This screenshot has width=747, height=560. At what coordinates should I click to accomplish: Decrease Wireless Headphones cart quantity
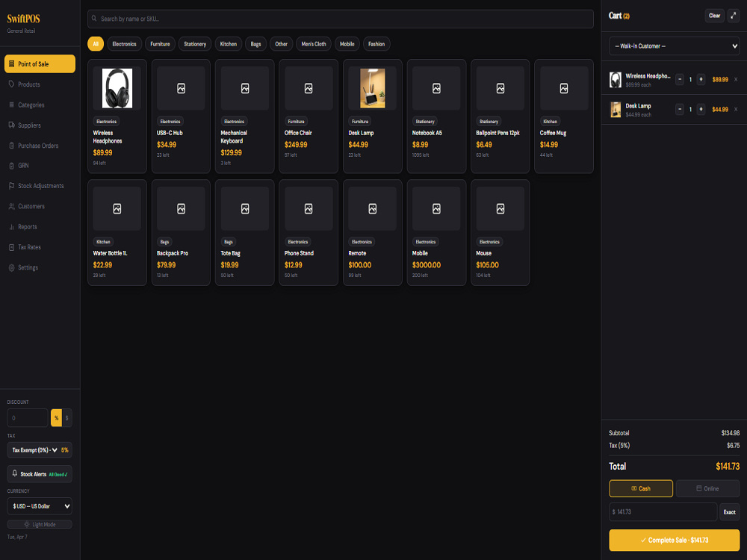click(x=680, y=80)
